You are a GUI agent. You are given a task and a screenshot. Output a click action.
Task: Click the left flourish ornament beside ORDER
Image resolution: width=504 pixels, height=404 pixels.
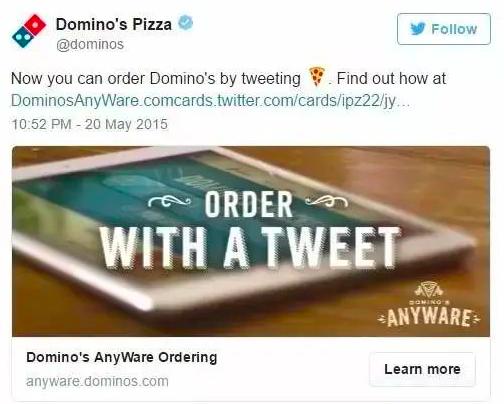pos(169,201)
